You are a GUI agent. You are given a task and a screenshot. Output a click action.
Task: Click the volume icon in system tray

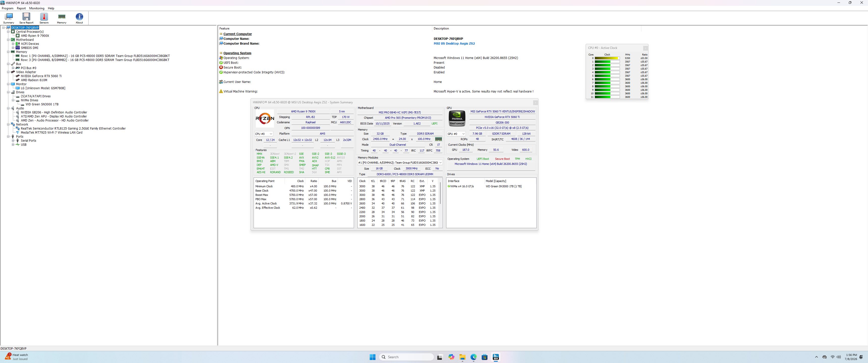coord(839,357)
